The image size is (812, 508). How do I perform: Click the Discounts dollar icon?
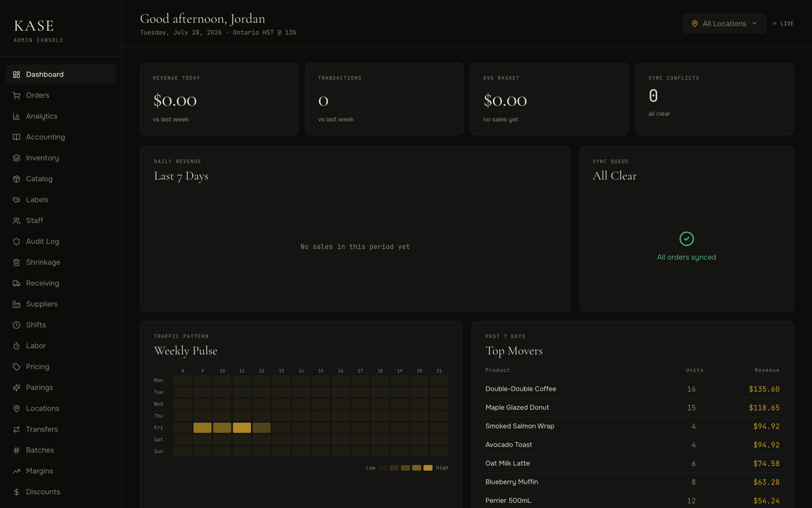(16, 492)
